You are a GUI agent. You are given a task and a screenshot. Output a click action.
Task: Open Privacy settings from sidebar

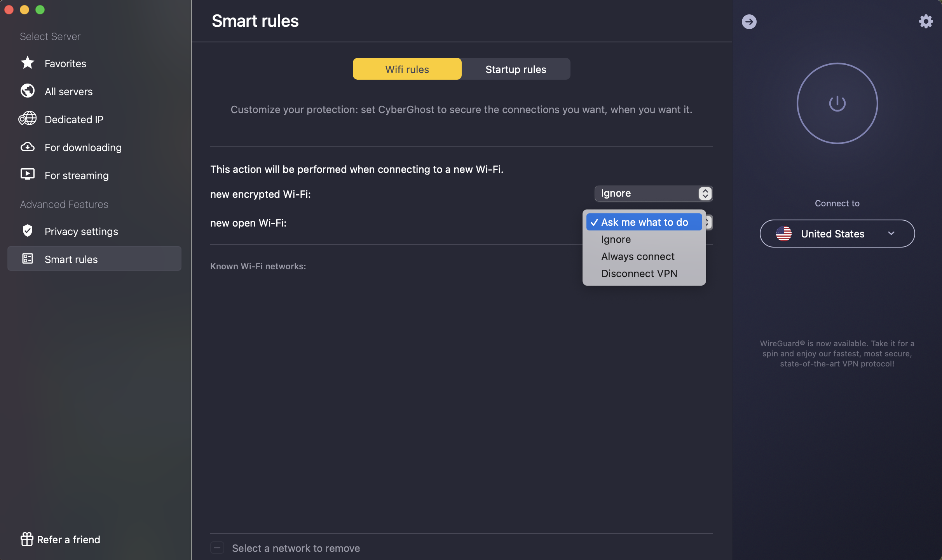[x=81, y=231]
